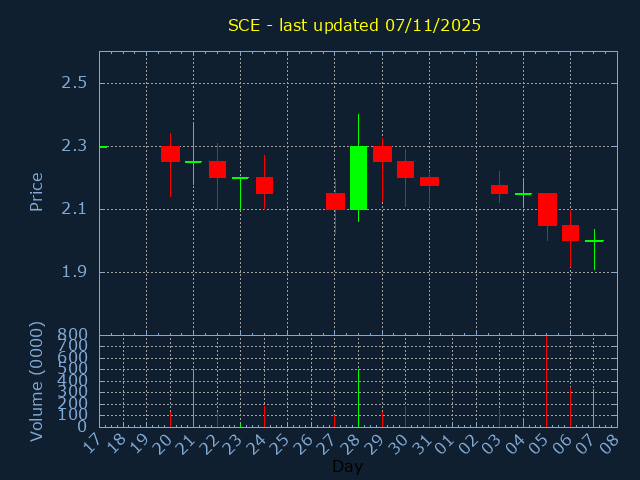Click the red candlestick on day 20
640x480 pixels.
pyautogui.click(x=170, y=154)
